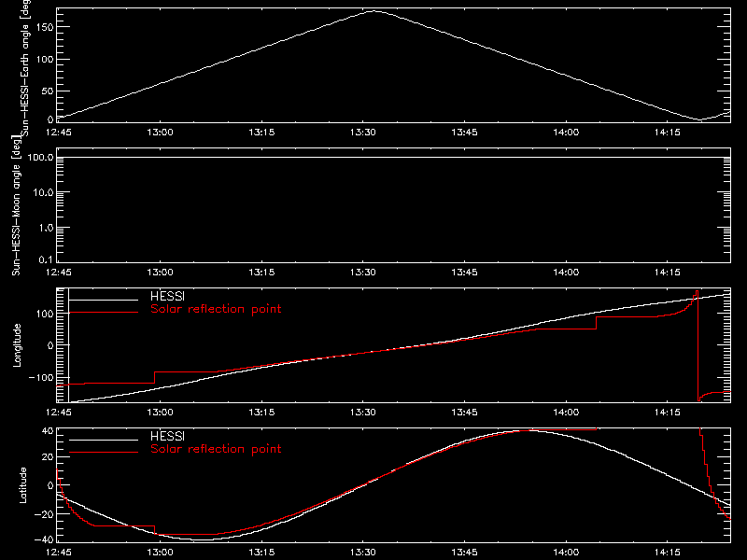Click the 0 tick on Longitude axis

click(x=50, y=345)
